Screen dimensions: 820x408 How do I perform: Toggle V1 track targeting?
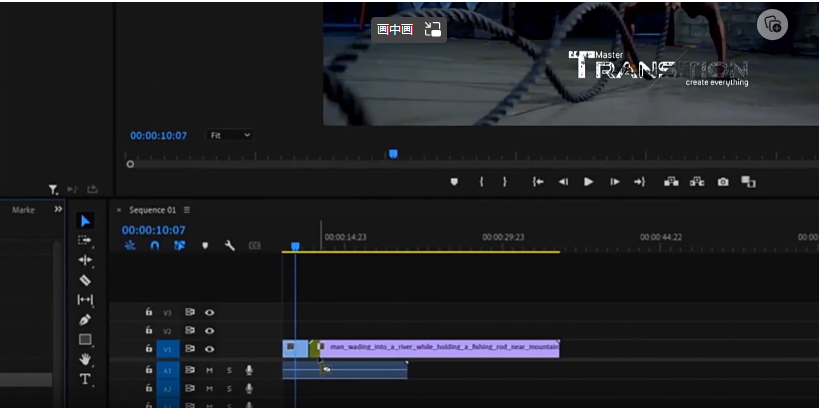168,349
